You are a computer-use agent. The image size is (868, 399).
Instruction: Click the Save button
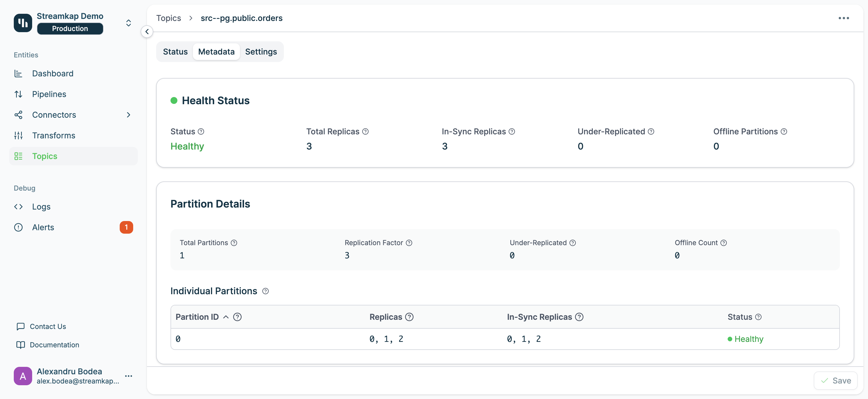pyautogui.click(x=836, y=380)
